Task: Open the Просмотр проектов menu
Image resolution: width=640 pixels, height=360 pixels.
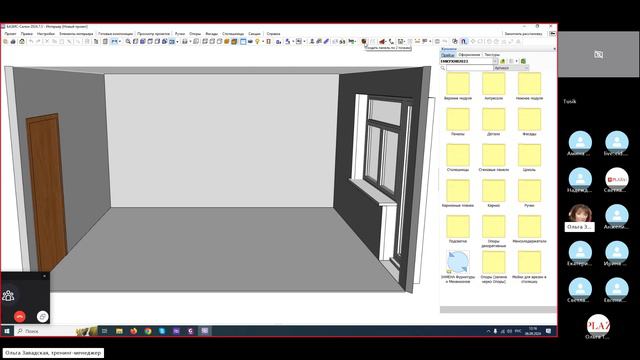Action: point(153,34)
